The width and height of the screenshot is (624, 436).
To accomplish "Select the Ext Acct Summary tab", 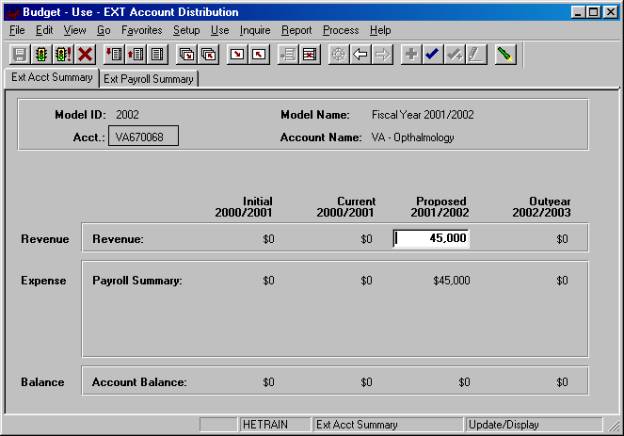I will (x=51, y=77).
